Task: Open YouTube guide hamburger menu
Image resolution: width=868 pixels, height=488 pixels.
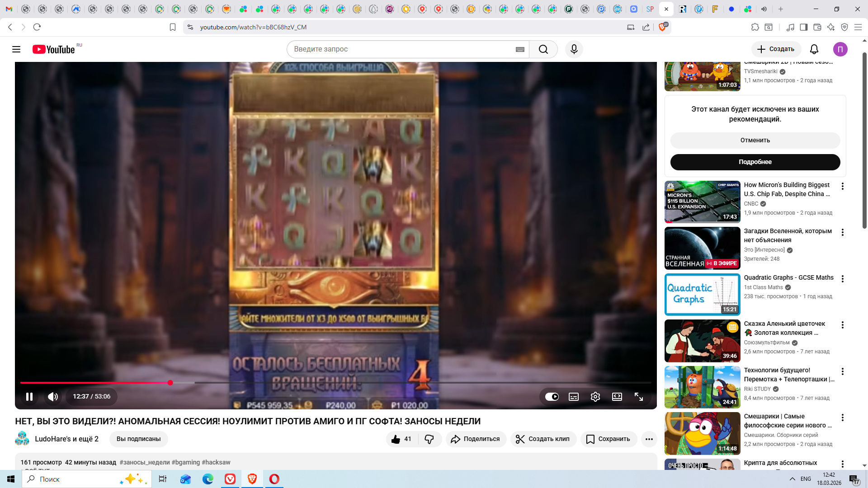Action: (x=16, y=49)
